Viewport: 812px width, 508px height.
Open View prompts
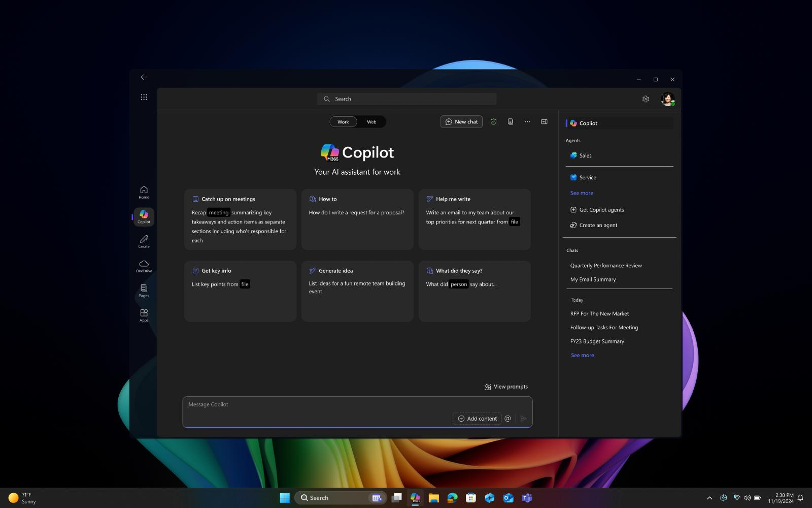point(506,387)
